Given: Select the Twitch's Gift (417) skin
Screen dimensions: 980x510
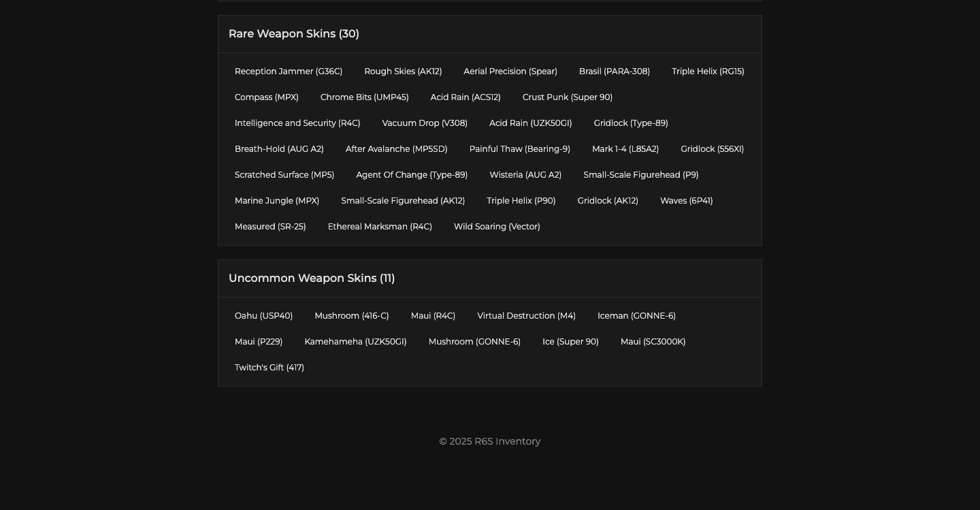Looking at the screenshot, I should (269, 368).
